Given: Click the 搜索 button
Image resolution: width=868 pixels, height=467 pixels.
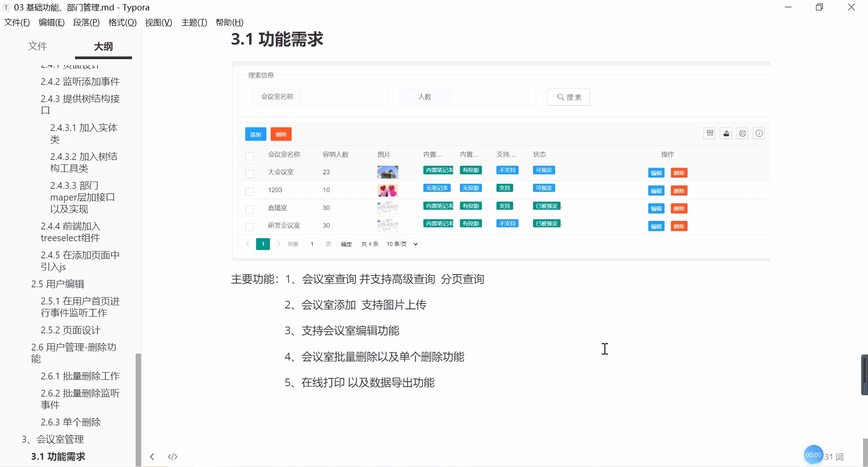Looking at the screenshot, I should coord(568,97).
